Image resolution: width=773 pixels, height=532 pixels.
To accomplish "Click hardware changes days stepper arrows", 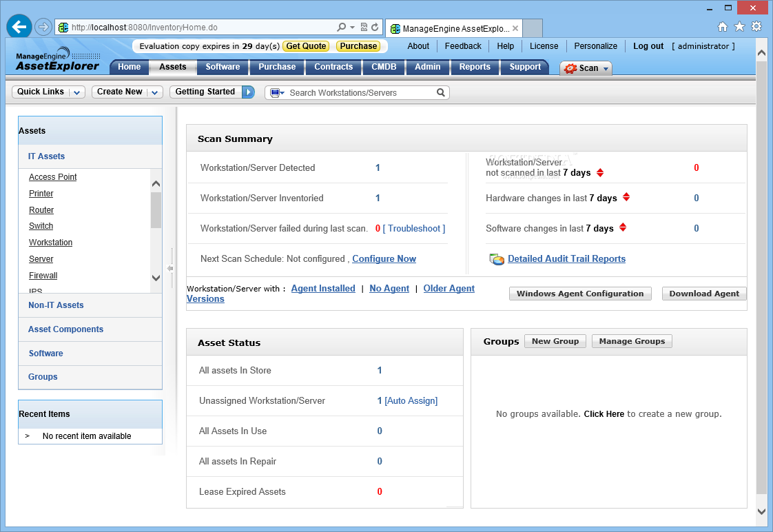I will click(x=626, y=197).
